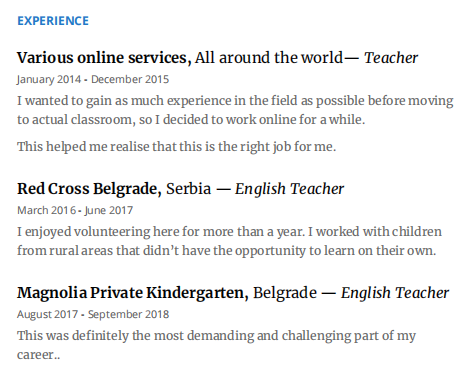This screenshot has width=470, height=372.
Task: Click the line 'from rural areas that didn't'
Action: click(227, 251)
